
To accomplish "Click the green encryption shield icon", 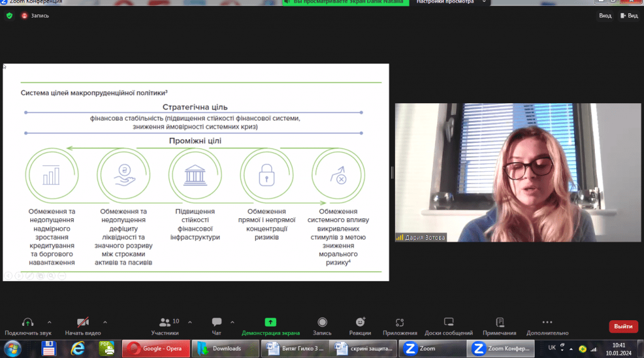I will pyautogui.click(x=9, y=16).
